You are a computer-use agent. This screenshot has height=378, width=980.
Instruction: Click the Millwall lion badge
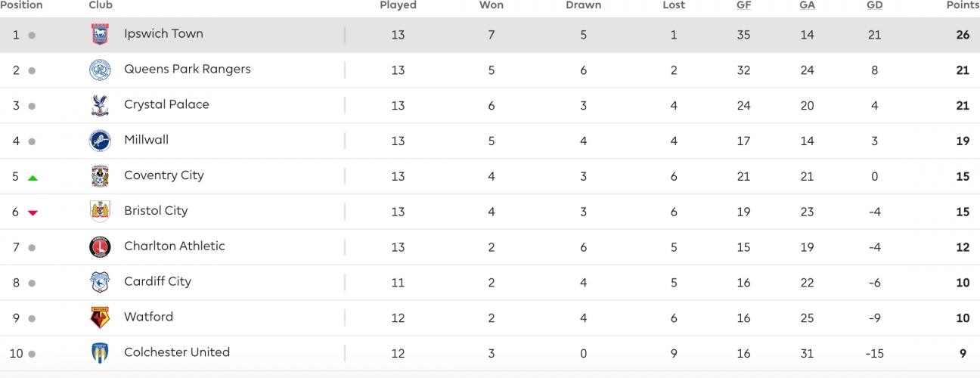100,141
